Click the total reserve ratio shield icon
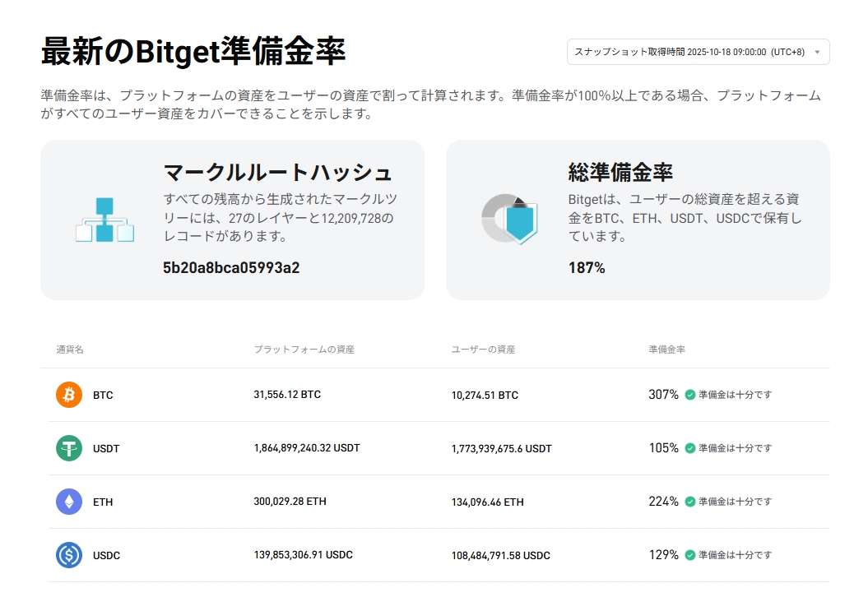Image resolution: width=868 pixels, height=611 pixels. click(x=509, y=220)
